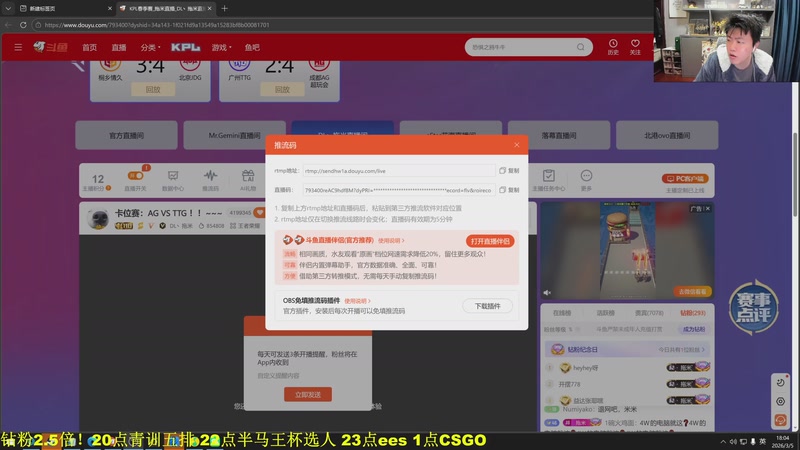Go to 首页 in the navigation bar
This screenshot has width=800, height=450.
point(89,47)
